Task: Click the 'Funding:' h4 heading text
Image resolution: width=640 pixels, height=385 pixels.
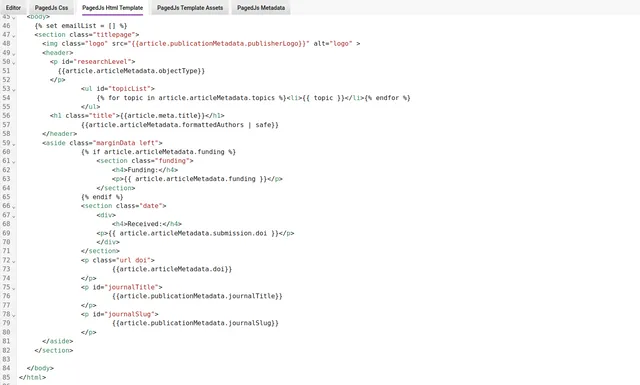Action: (x=143, y=170)
